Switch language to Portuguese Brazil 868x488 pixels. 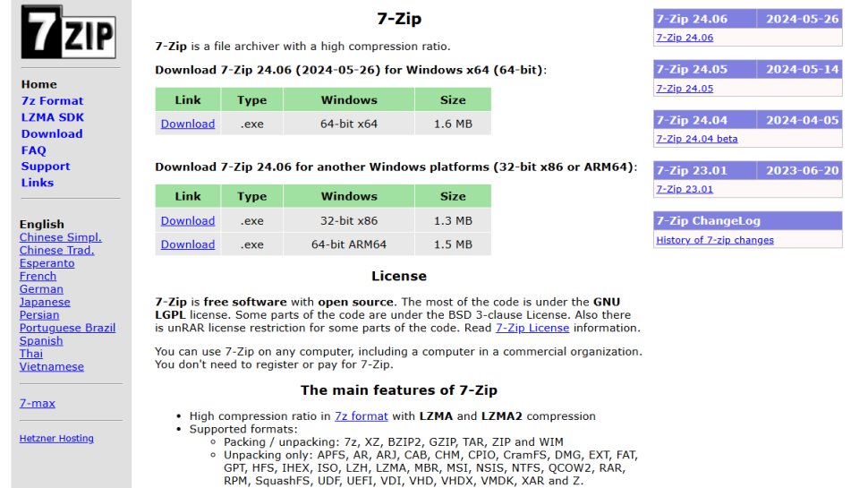pos(67,328)
